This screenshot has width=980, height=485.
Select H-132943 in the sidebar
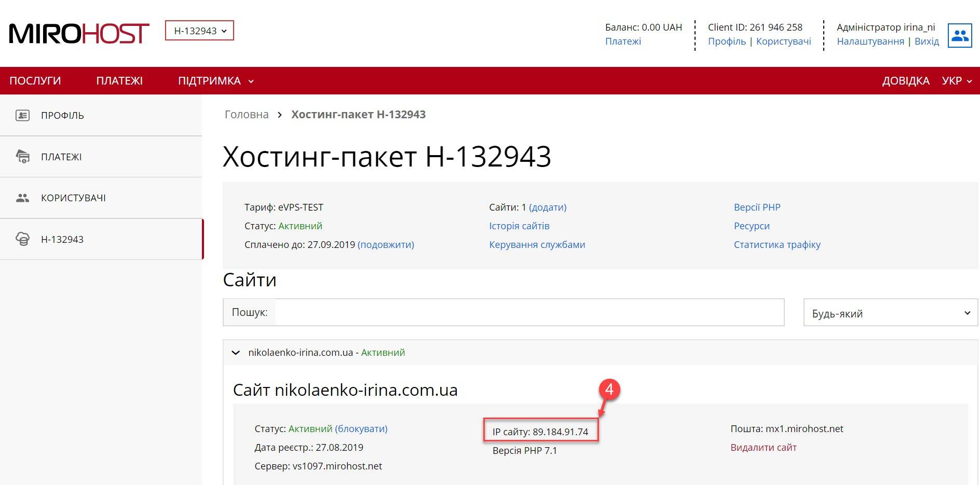(62, 240)
